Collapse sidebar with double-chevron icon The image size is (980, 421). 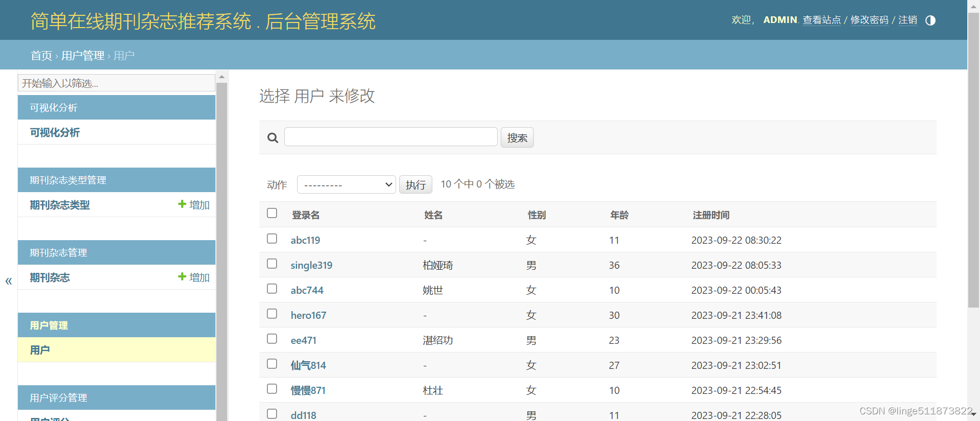(x=9, y=280)
